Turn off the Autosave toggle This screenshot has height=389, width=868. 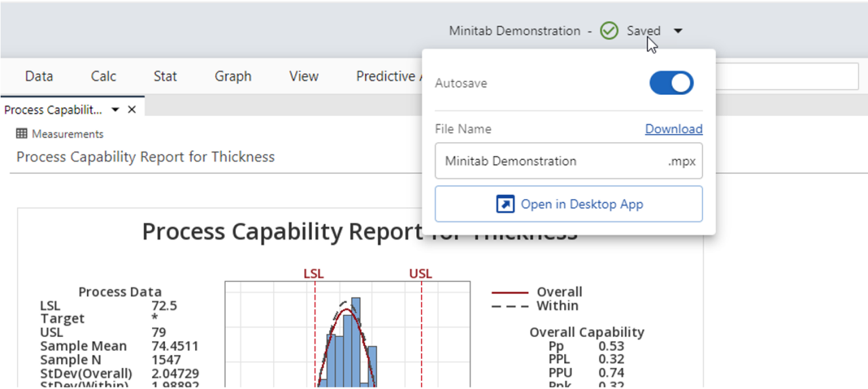[671, 83]
